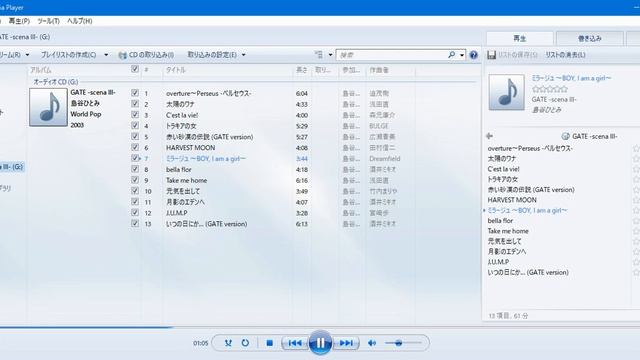Click the list back arrow icon

click(x=490, y=136)
